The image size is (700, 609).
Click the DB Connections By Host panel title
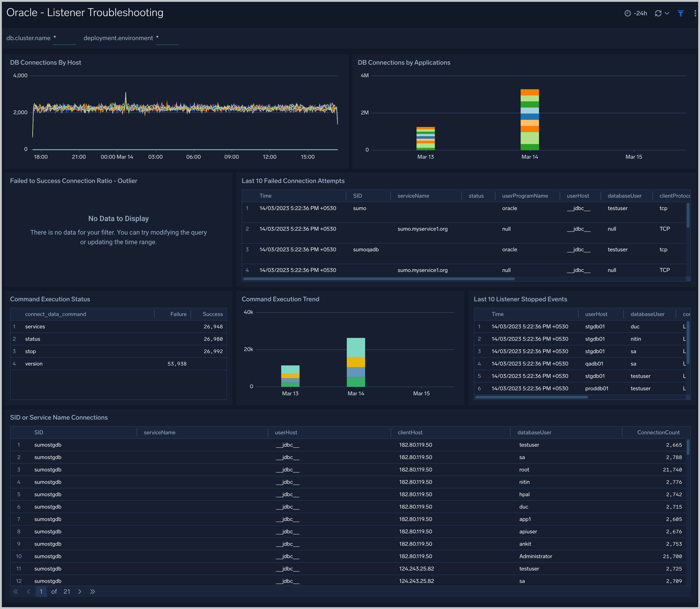(x=46, y=63)
